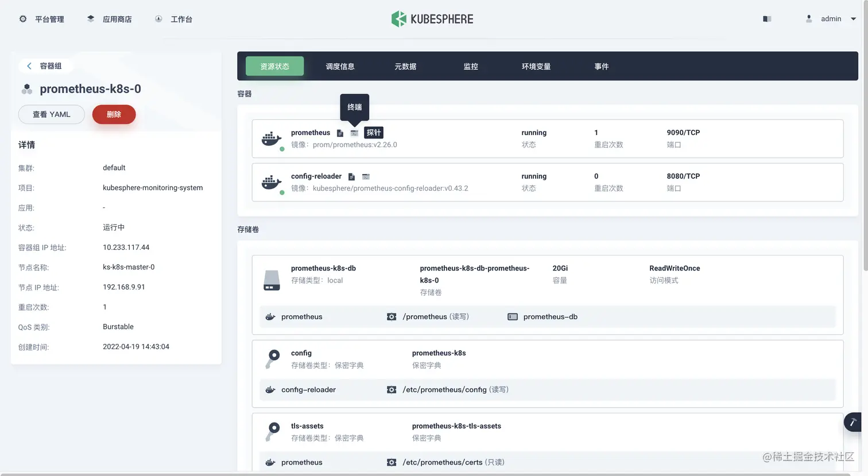This screenshot has width=868, height=476.
Task: Click the Burstable QoS value
Action: [x=118, y=327]
